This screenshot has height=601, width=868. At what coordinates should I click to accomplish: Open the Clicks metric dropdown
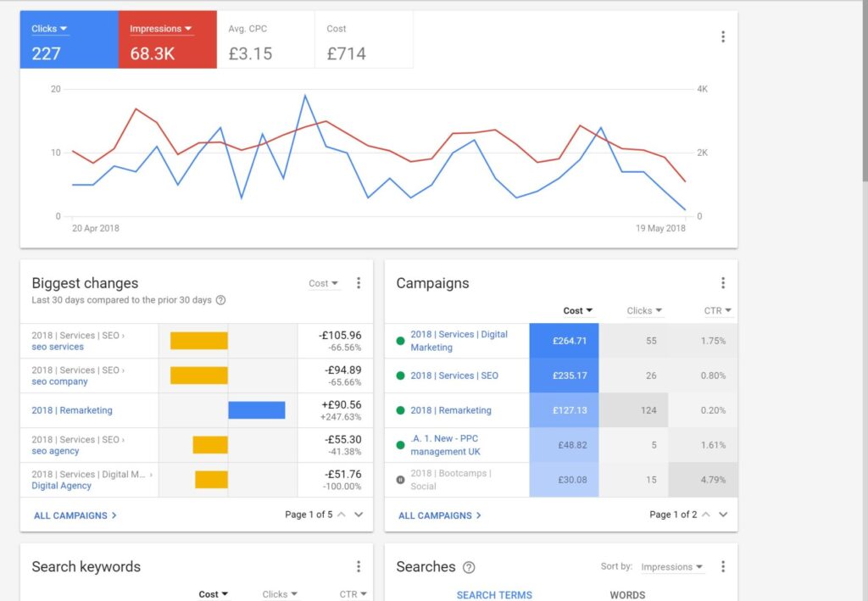click(49, 29)
